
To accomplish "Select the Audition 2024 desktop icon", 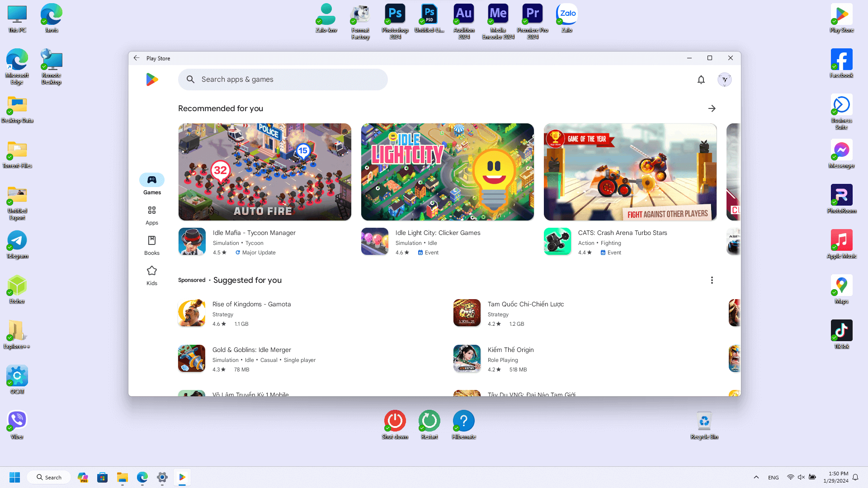I will click(x=464, y=21).
